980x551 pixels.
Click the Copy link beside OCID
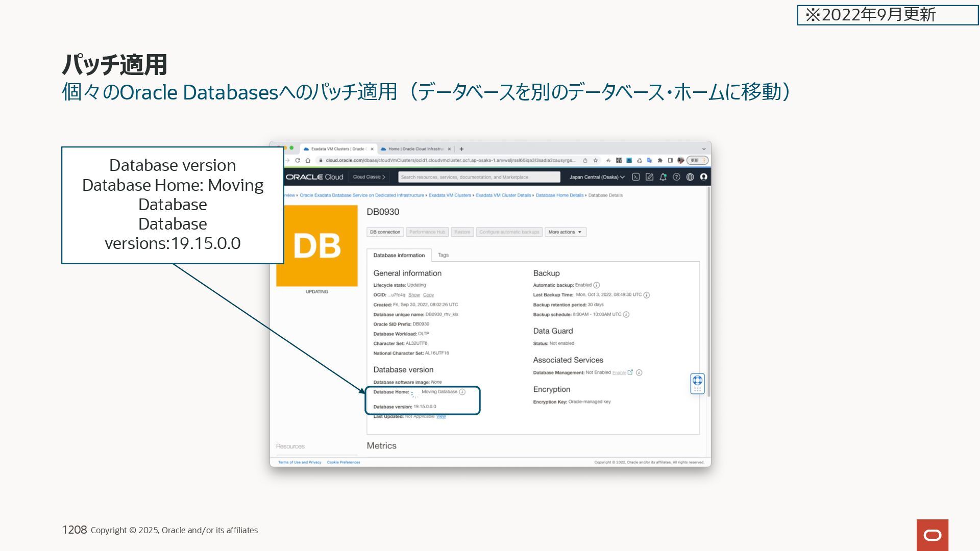pyautogui.click(x=428, y=295)
